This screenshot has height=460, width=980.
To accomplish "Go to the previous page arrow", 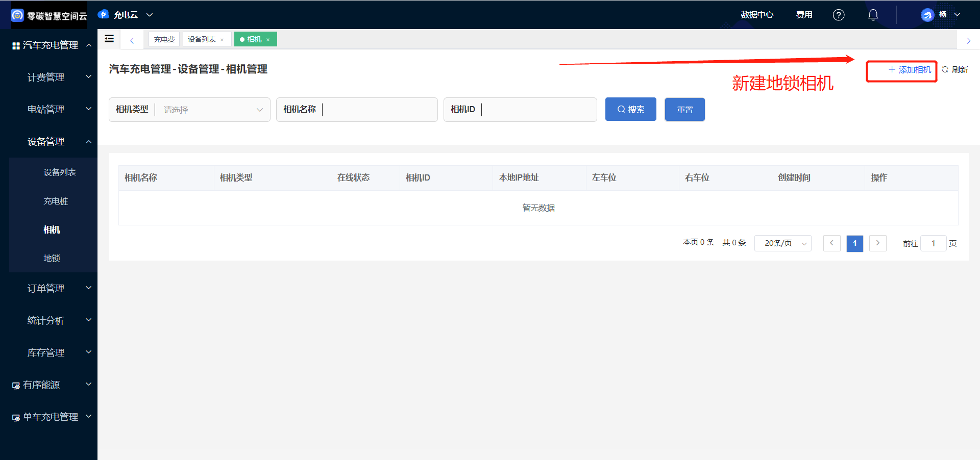I will click(x=831, y=243).
